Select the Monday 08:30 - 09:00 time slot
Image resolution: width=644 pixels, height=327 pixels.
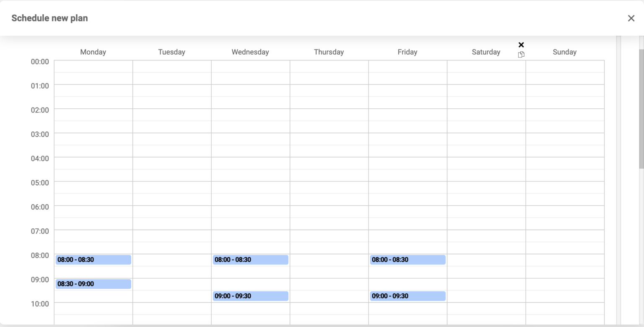pyautogui.click(x=93, y=284)
